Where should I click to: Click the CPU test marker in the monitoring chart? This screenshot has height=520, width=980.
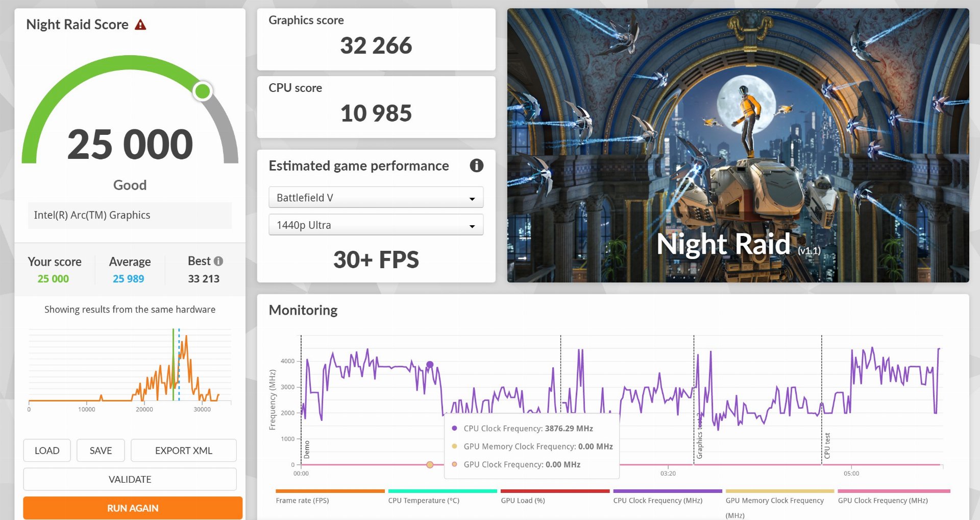tap(827, 445)
